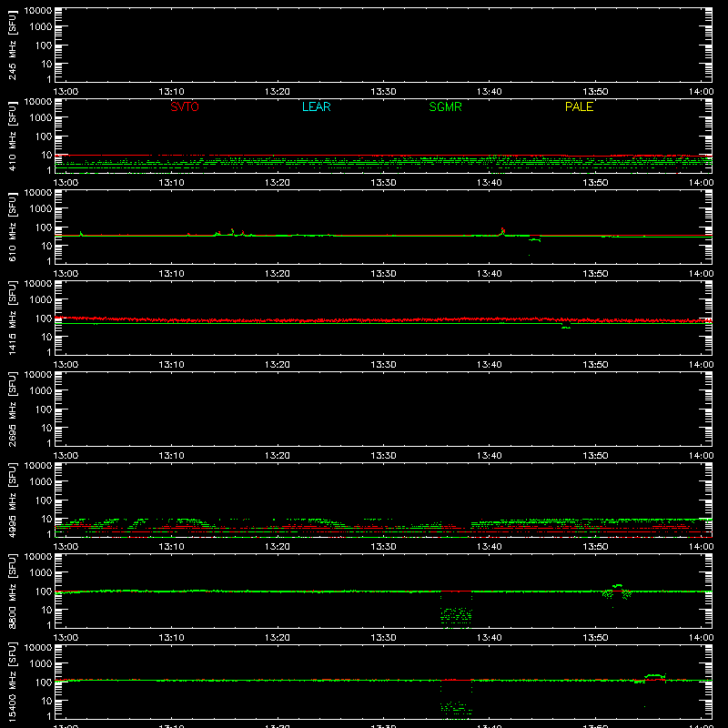Click the 4995 MHz [SFU] axis title

tap(13, 500)
